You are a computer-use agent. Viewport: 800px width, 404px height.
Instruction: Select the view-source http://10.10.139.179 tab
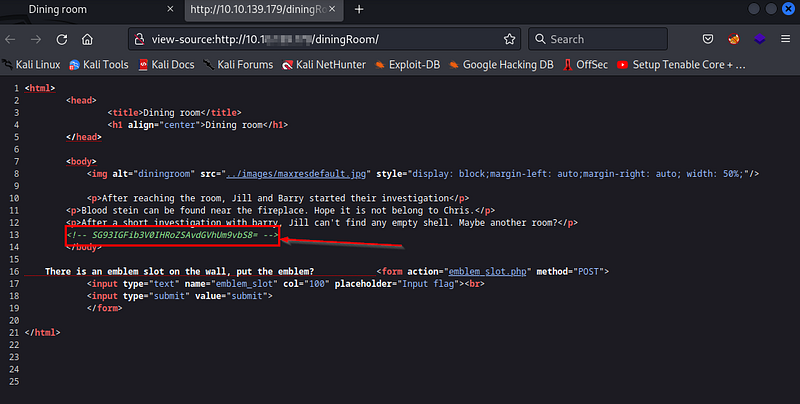point(264,10)
